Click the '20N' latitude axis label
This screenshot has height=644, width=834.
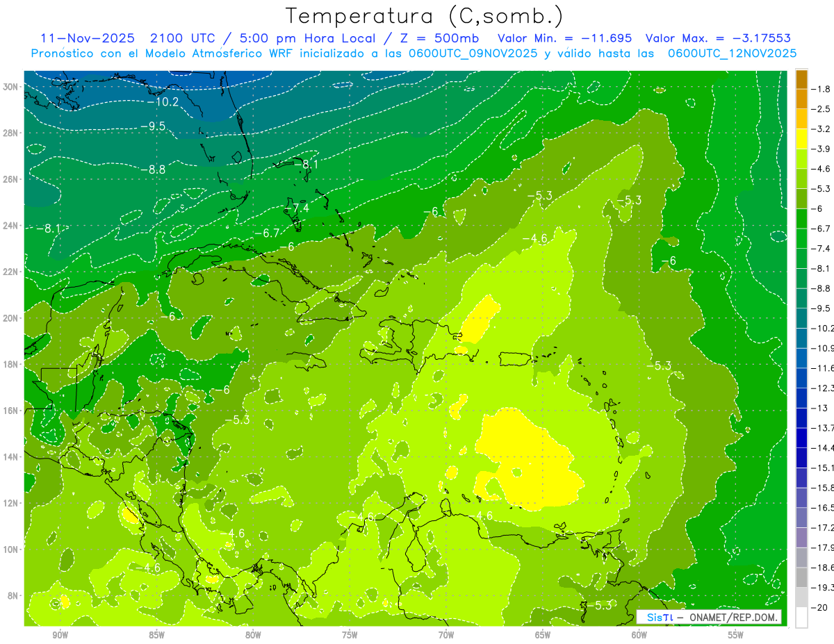click(10, 318)
